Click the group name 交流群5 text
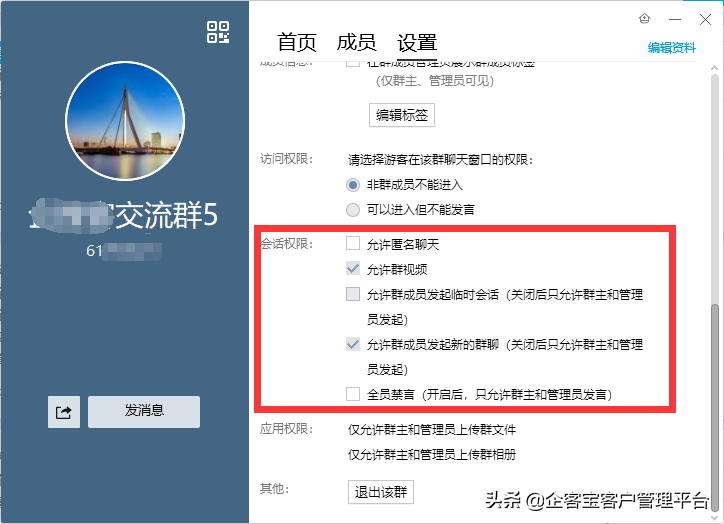Screen dimensions: 724x524 pos(166,215)
